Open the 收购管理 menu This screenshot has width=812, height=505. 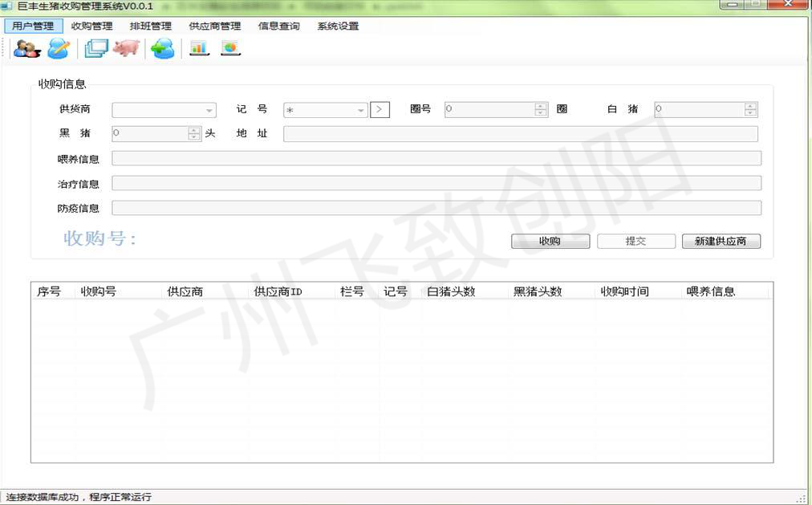pos(91,26)
